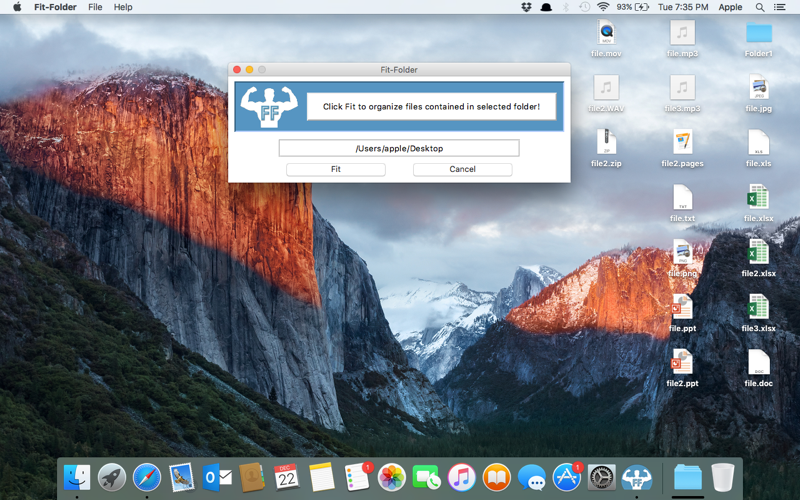Click the Dropbox menu bar icon

tap(526, 7)
